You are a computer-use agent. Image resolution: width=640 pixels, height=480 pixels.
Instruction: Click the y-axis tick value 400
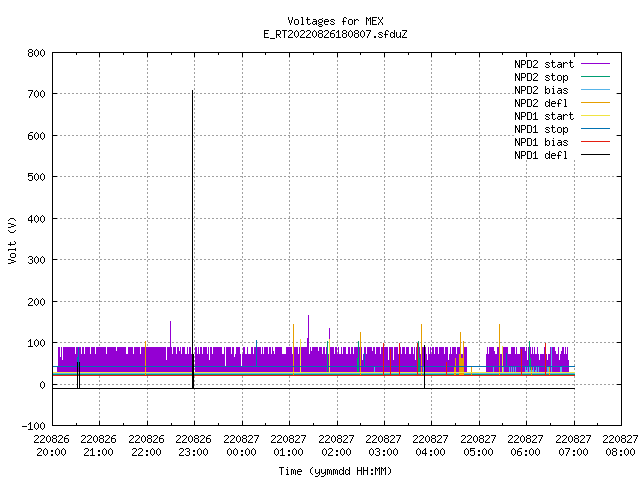36,219
